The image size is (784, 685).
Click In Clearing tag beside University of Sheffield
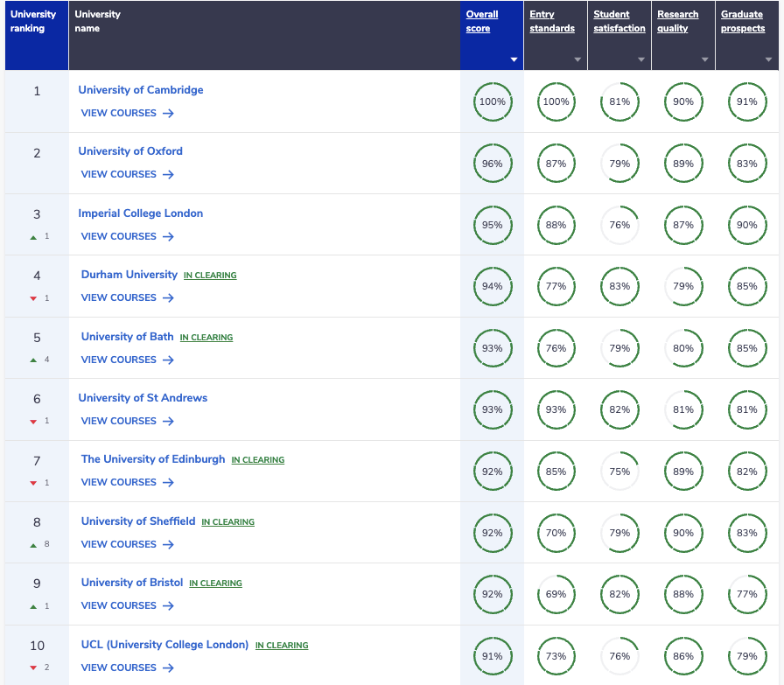click(x=228, y=522)
